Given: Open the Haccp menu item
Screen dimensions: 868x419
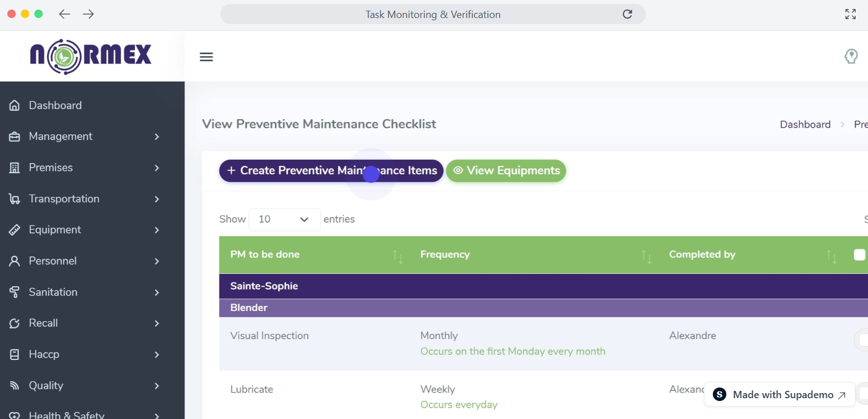Looking at the screenshot, I should coord(44,354).
